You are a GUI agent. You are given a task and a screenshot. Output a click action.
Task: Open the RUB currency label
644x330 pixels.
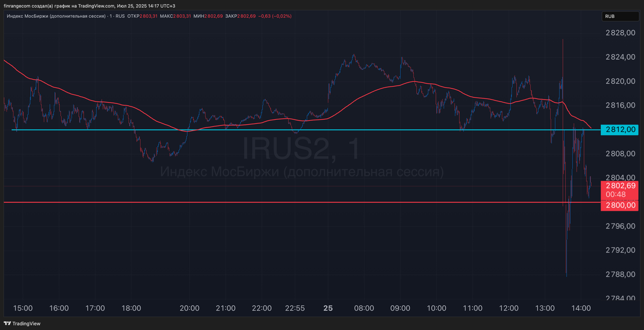click(620, 17)
